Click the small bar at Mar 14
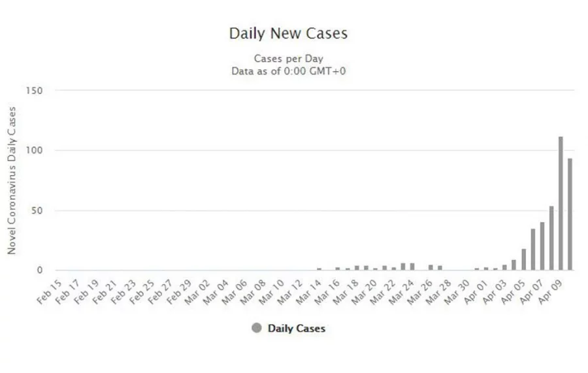 [319, 269]
